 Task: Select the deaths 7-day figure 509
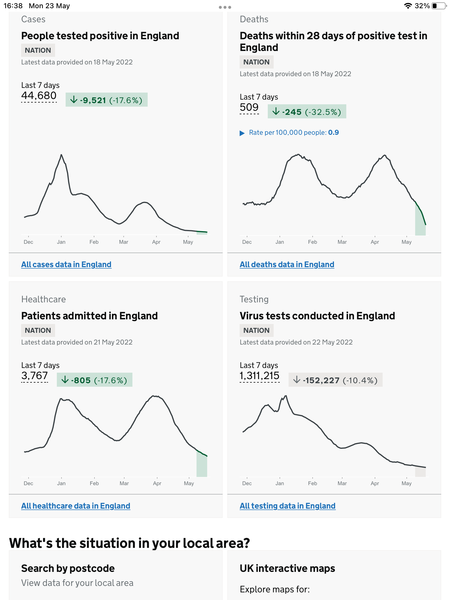pos(249,108)
